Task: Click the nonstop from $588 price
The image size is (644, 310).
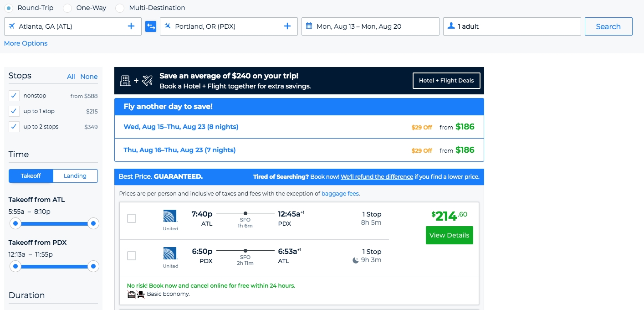Action: click(x=84, y=96)
